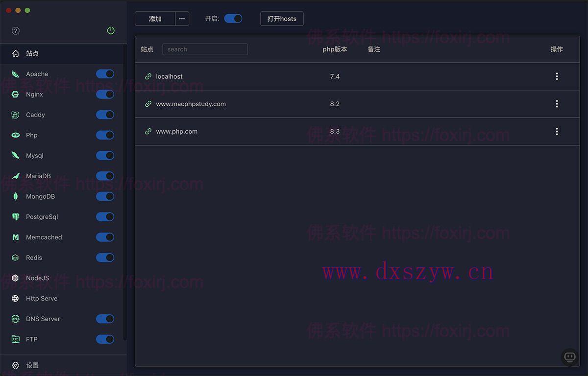Click the Redis stack icon
Image resolution: width=588 pixels, height=376 pixels.
pyautogui.click(x=16, y=258)
